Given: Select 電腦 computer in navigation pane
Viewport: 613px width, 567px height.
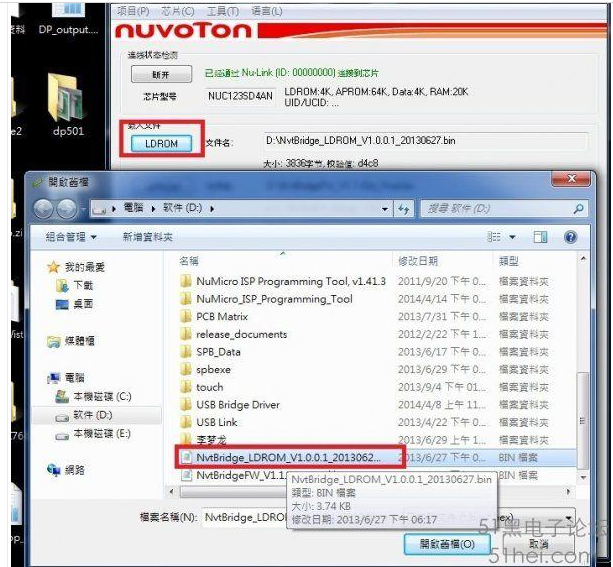Looking at the screenshot, I should coord(66,378).
